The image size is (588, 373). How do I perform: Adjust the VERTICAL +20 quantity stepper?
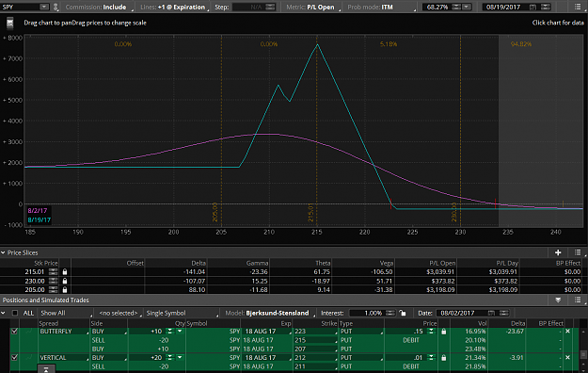(170, 357)
